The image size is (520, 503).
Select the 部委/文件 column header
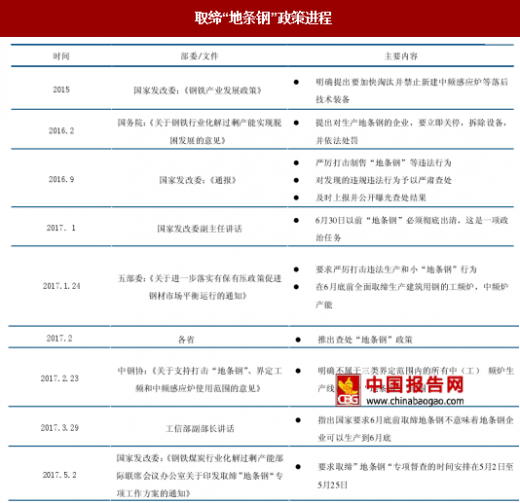199,56
